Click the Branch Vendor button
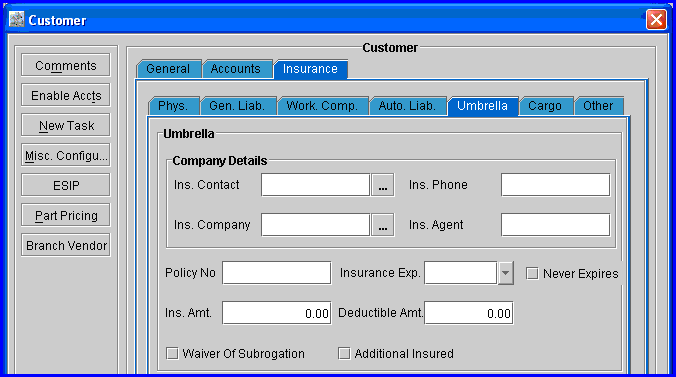The width and height of the screenshot is (676, 377). 66,245
